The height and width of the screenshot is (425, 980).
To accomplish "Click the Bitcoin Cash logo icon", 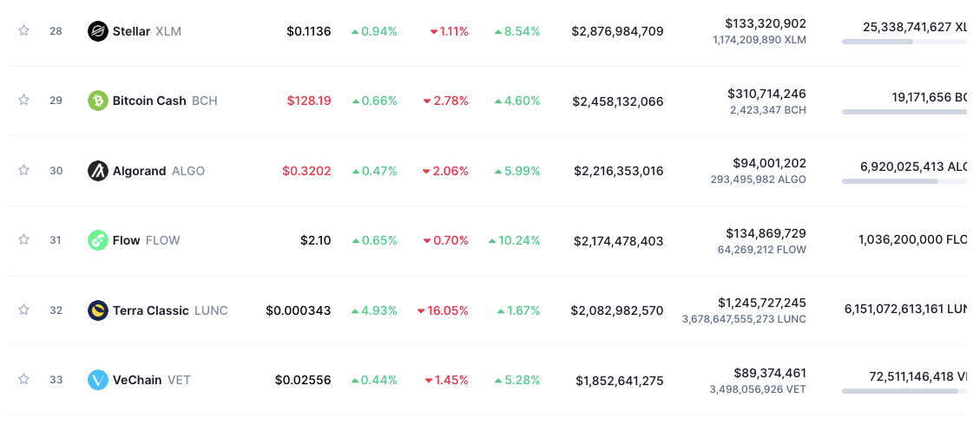I will (98, 101).
